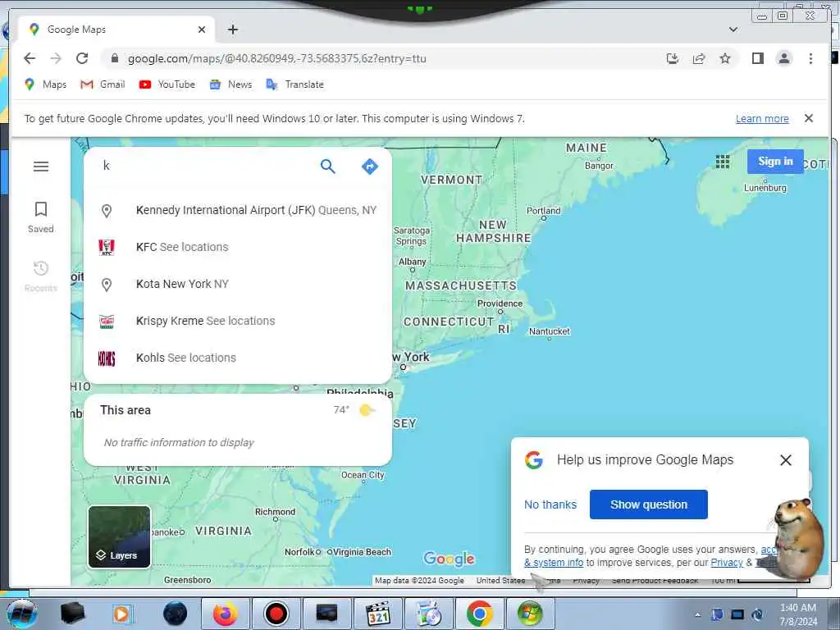
Task: Click the browser forward arrow
Action: (56, 58)
